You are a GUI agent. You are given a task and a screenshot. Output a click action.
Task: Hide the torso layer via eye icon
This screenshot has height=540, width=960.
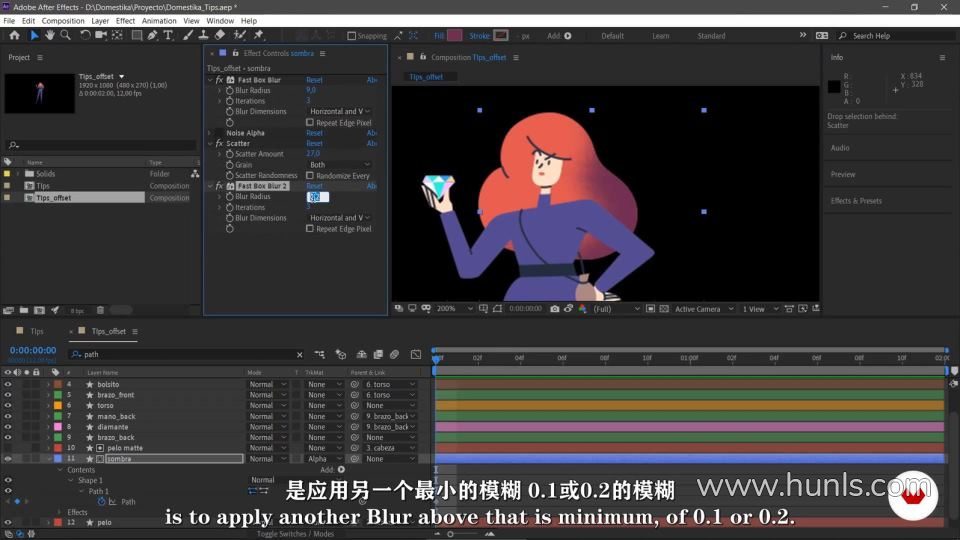click(8, 405)
